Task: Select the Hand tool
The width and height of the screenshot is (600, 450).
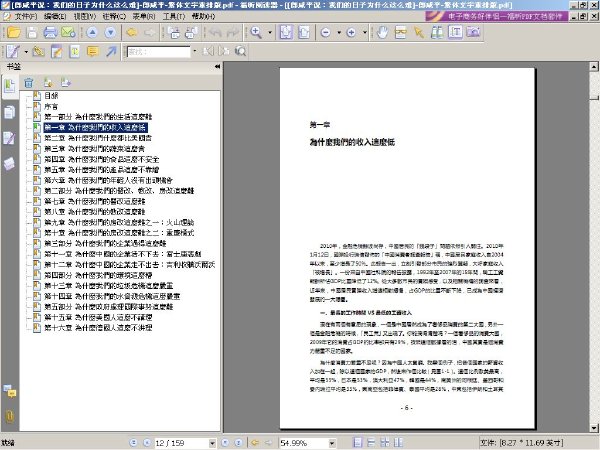Action: pyautogui.click(x=382, y=33)
